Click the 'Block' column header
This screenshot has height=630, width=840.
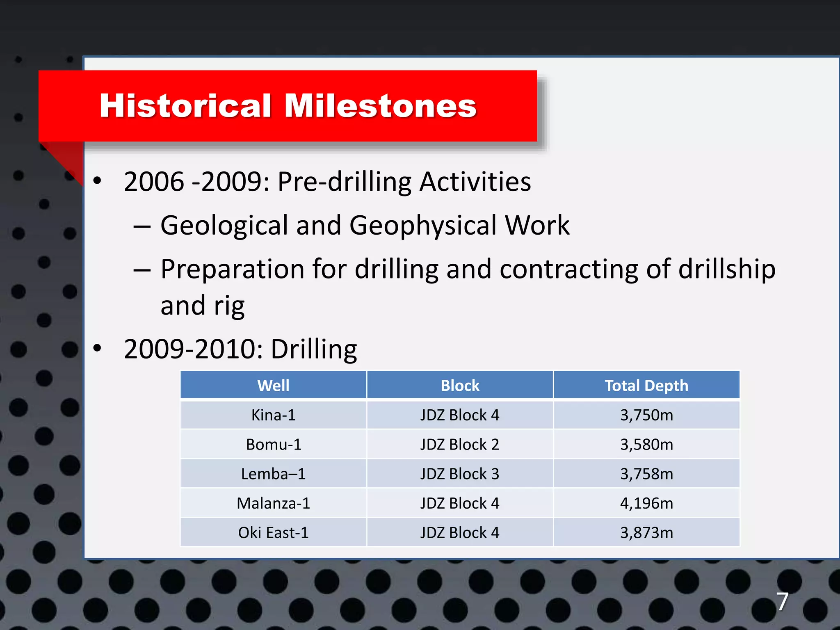460,385
